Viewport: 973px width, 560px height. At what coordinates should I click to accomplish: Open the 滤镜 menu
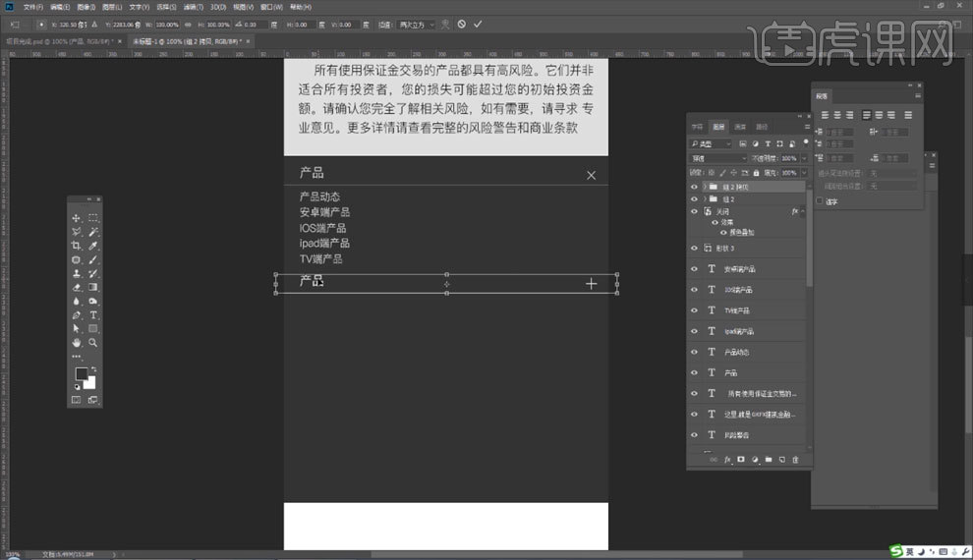point(193,7)
